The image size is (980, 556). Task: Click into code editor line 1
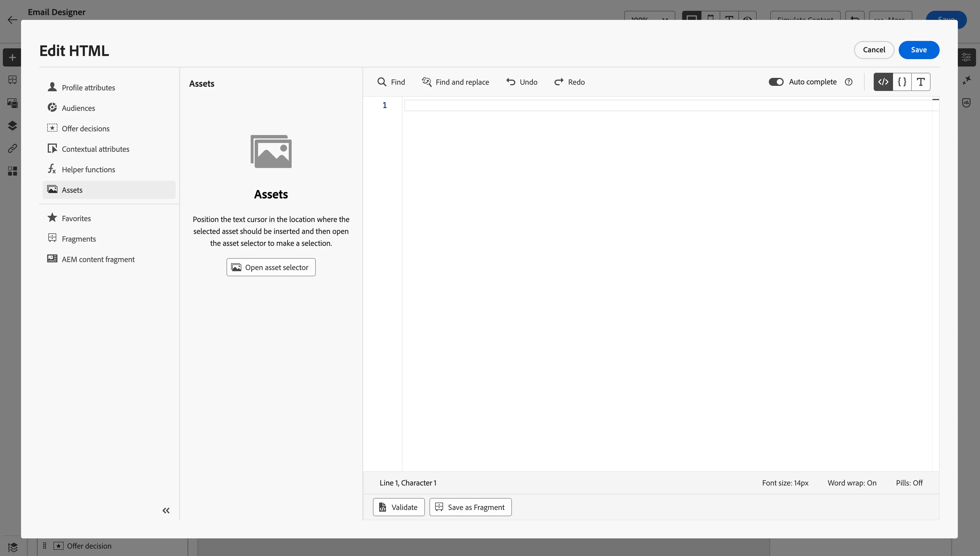649,105
